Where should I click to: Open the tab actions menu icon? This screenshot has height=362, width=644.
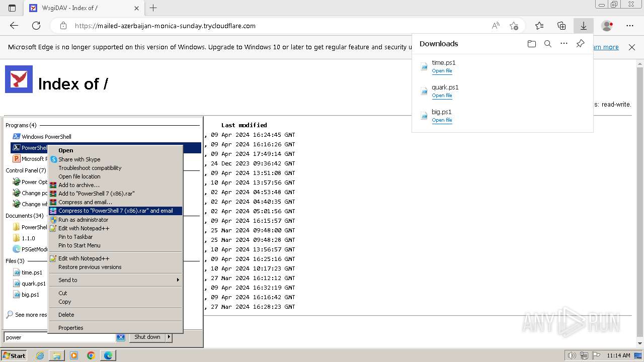point(12,8)
